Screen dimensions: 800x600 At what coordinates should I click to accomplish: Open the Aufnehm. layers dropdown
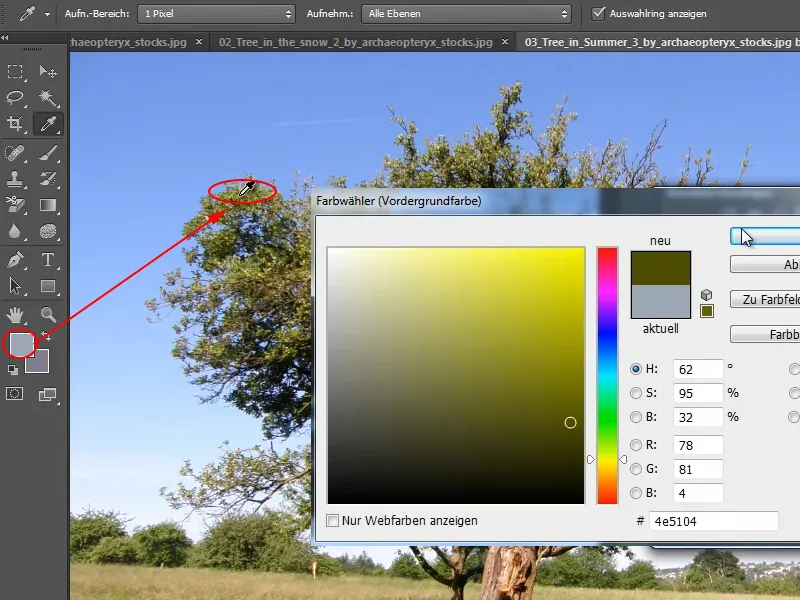[466, 14]
